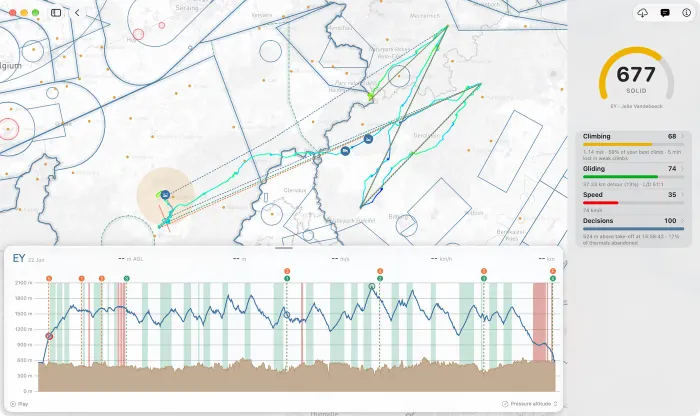This screenshot has height=416, width=700.
Task: Click the wide red band near flight end
Action: coord(540,321)
